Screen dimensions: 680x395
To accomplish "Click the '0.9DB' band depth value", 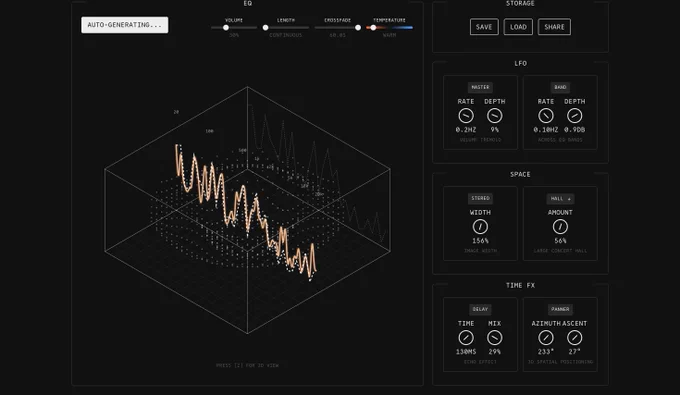I will point(575,130).
